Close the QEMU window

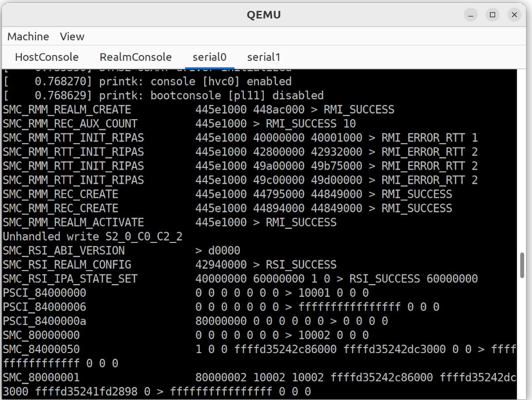515,15
